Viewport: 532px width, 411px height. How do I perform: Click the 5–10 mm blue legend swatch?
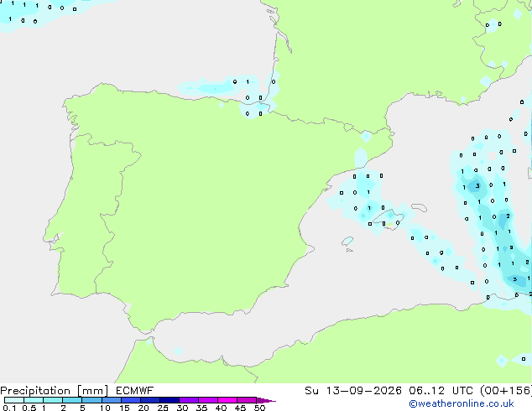point(92,400)
